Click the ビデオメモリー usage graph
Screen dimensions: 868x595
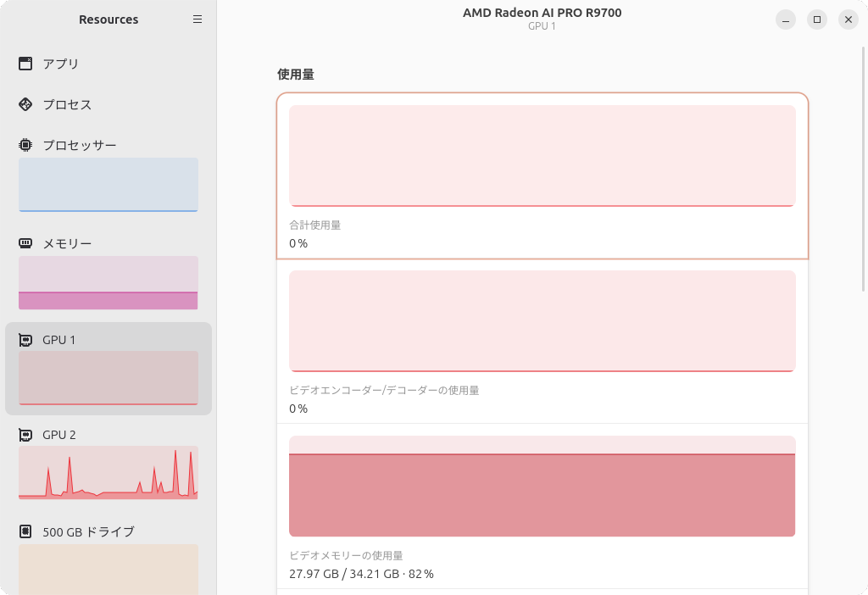click(x=542, y=486)
